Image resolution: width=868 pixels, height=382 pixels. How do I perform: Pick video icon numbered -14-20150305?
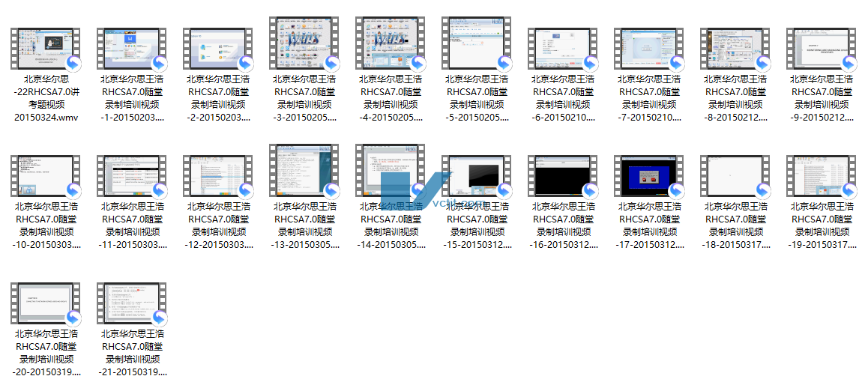pyautogui.click(x=391, y=170)
